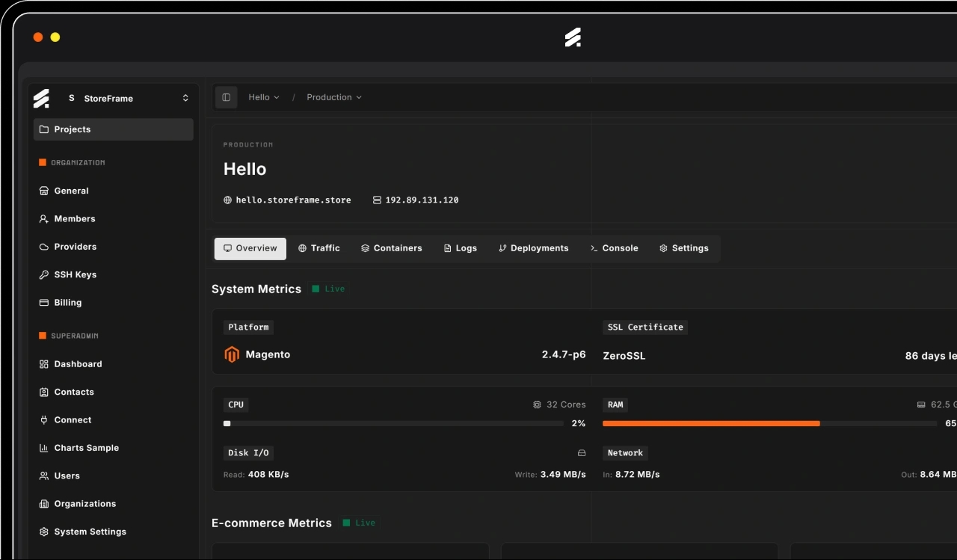Toggle the sidebar panel icon
Screen dimensions: 957x560
(x=226, y=97)
